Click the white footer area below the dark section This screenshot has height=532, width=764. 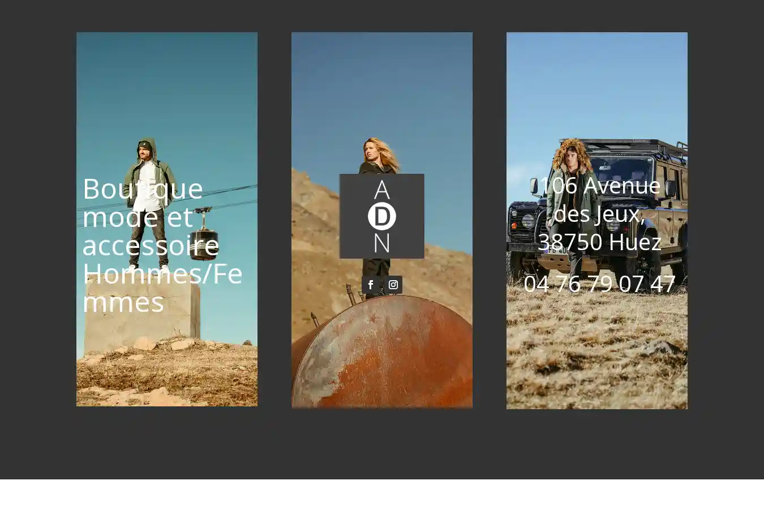point(382,505)
